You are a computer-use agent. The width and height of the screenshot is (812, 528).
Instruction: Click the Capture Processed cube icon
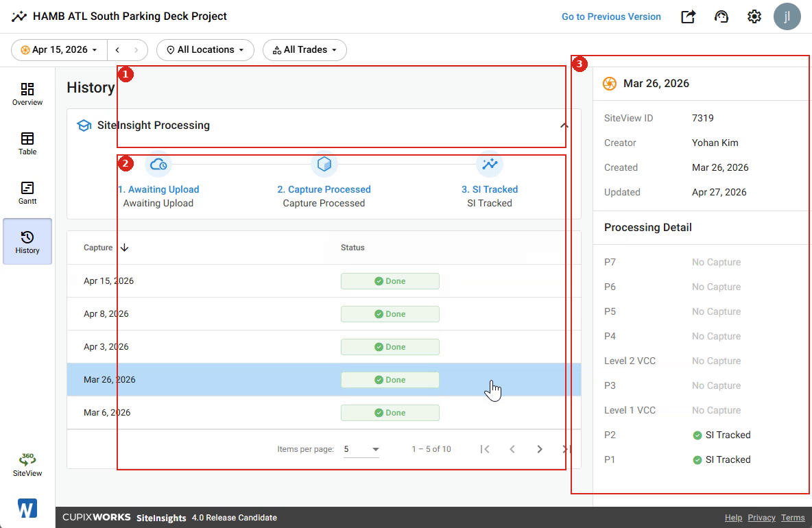324,165
